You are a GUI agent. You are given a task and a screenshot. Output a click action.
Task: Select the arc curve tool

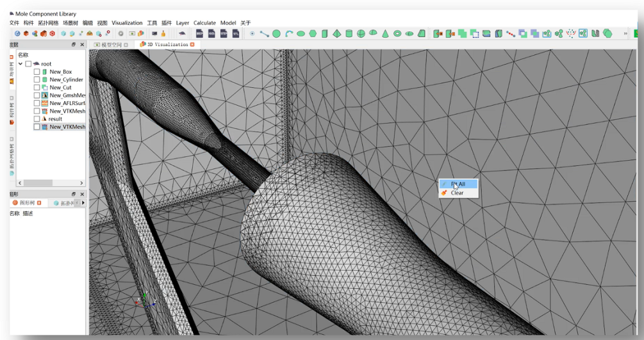(x=289, y=34)
